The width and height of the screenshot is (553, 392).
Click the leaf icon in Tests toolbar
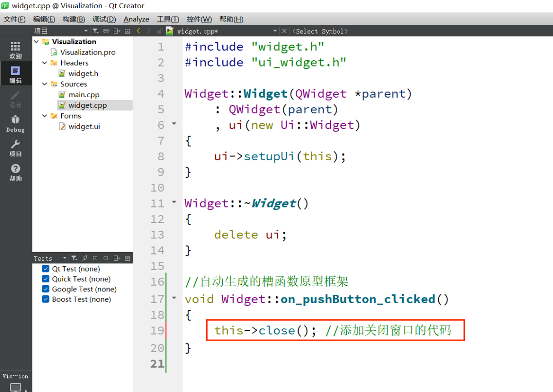click(x=85, y=258)
